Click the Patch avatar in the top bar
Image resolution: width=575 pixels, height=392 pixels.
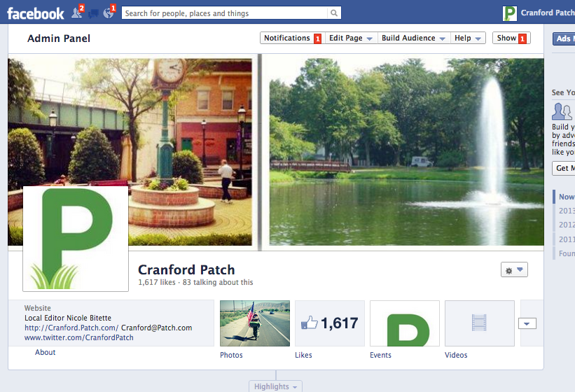tap(510, 13)
